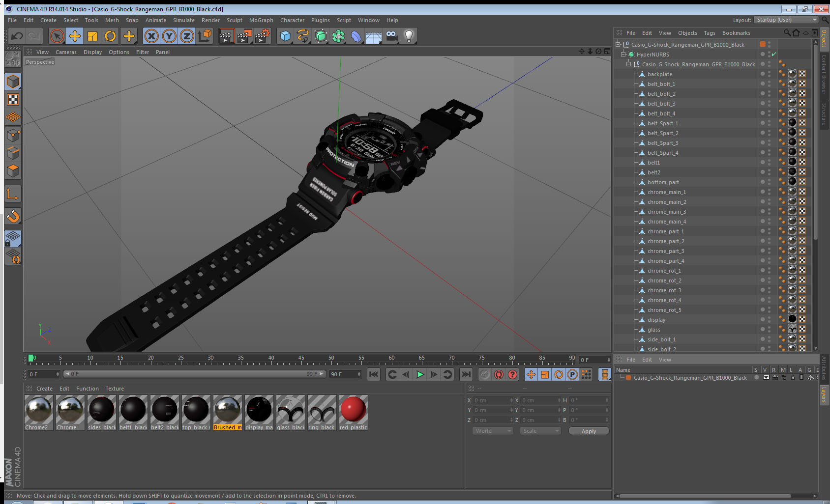Open Edit Render Settings
Viewport: 830px width, 504px height.
[x=263, y=36]
